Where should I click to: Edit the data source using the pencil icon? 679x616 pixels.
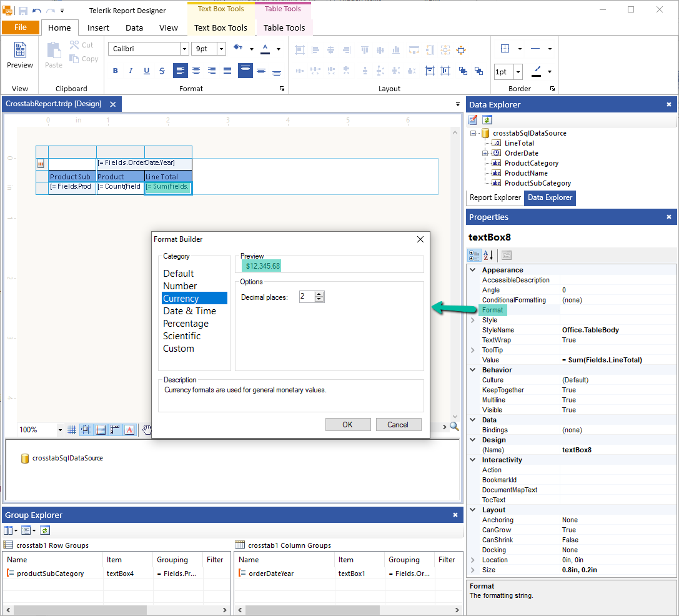pyautogui.click(x=473, y=119)
